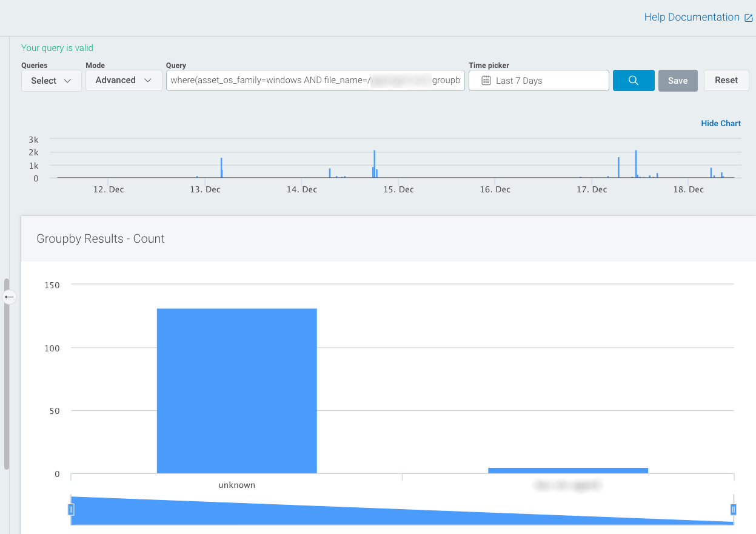The width and height of the screenshot is (756, 534).
Task: Click the 'Your query is valid' message
Action: [57, 48]
